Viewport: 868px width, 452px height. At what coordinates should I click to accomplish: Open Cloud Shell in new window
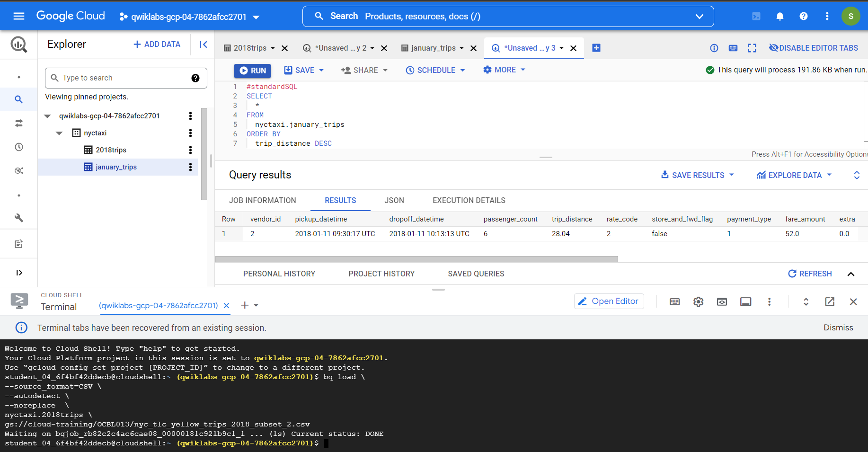coord(830,301)
